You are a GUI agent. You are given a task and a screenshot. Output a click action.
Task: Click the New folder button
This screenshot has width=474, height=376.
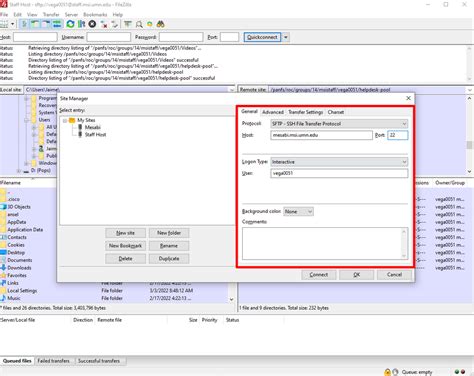(169, 233)
